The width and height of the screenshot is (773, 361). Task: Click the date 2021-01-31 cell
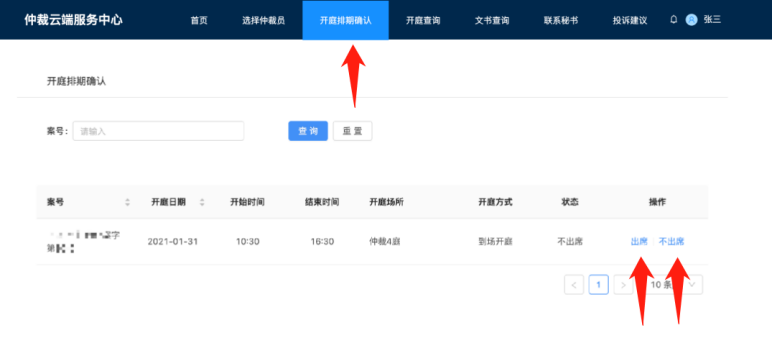173,242
